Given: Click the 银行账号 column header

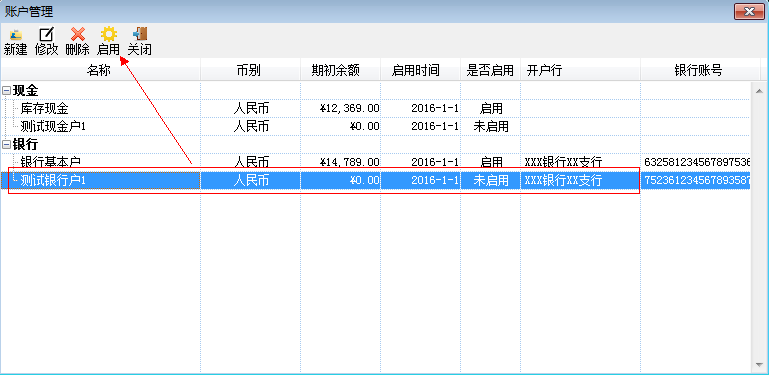Looking at the screenshot, I should coord(700,71).
